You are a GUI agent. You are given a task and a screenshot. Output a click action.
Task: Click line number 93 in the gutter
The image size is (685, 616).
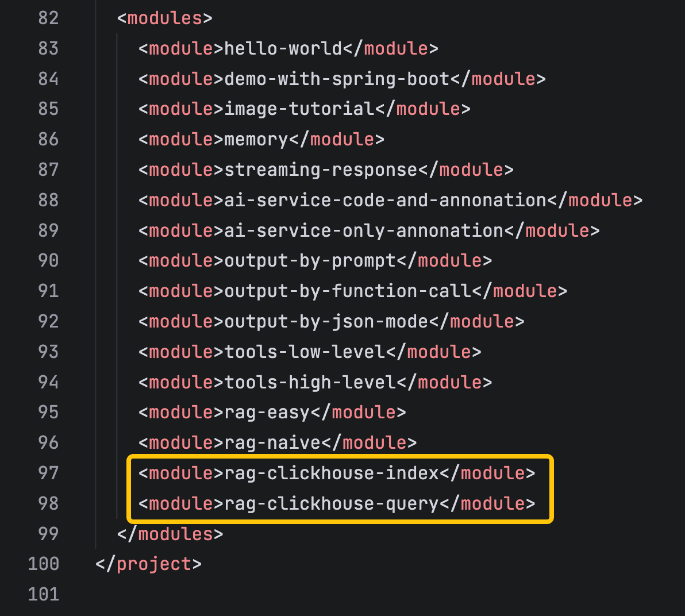pyautogui.click(x=48, y=352)
